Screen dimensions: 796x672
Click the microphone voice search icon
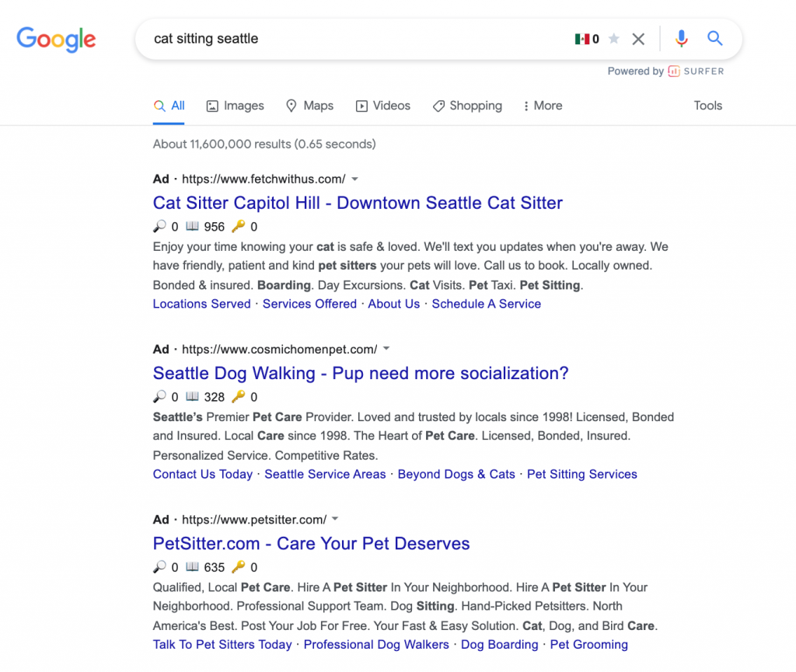point(681,39)
